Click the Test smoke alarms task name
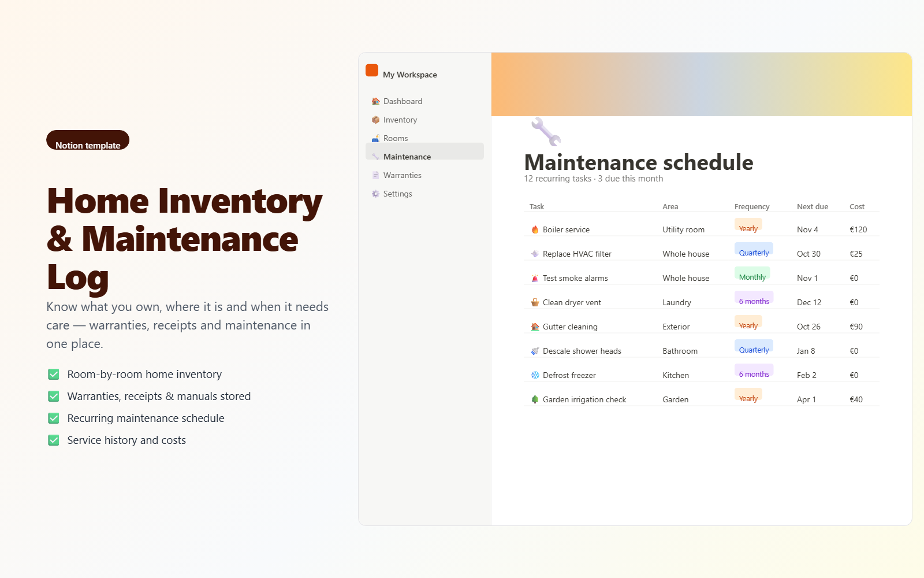 pyautogui.click(x=575, y=278)
